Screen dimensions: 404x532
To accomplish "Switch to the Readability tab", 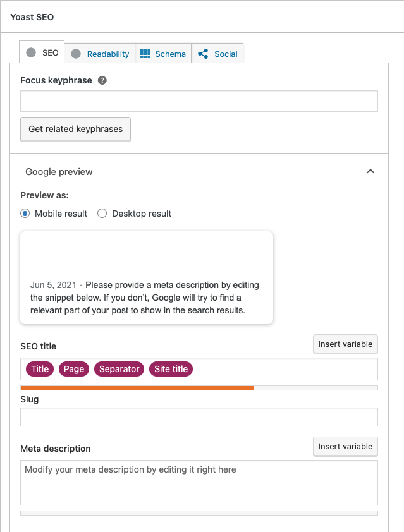I will pyautogui.click(x=99, y=53).
